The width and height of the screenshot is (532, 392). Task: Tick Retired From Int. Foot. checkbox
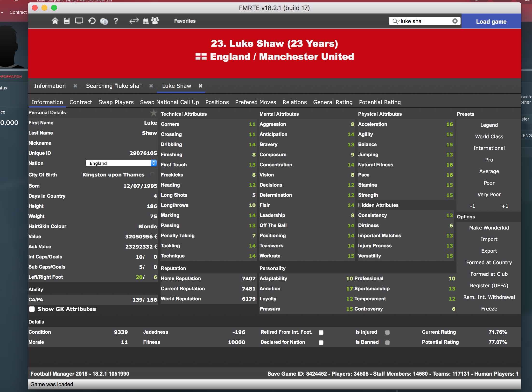[321, 332]
